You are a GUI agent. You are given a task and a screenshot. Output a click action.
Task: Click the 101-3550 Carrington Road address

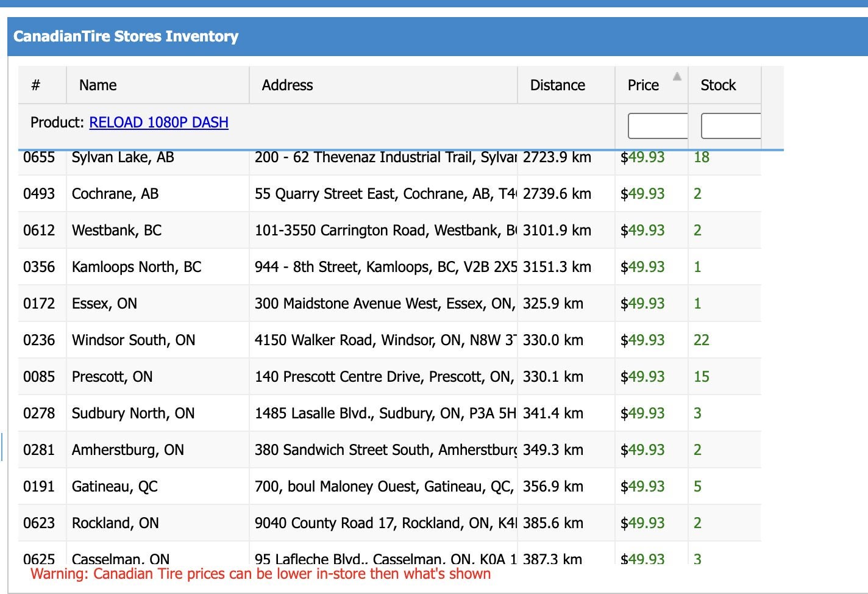[x=385, y=231]
